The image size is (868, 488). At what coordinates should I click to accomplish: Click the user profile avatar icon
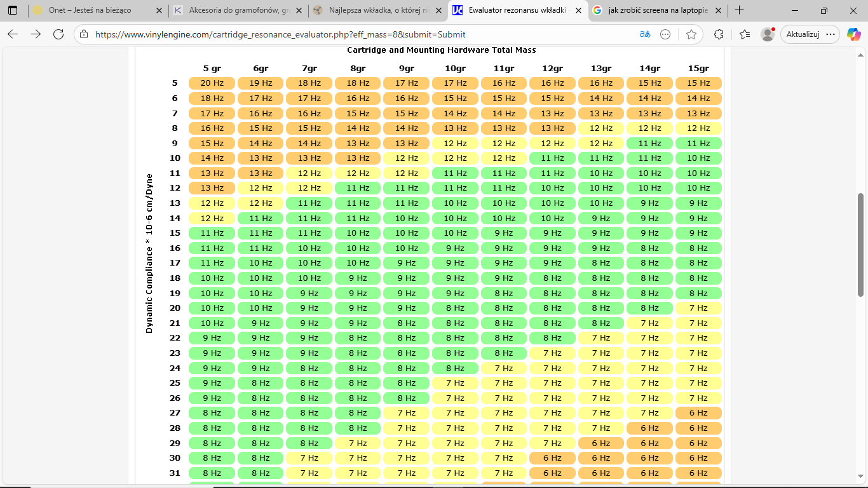[768, 34]
